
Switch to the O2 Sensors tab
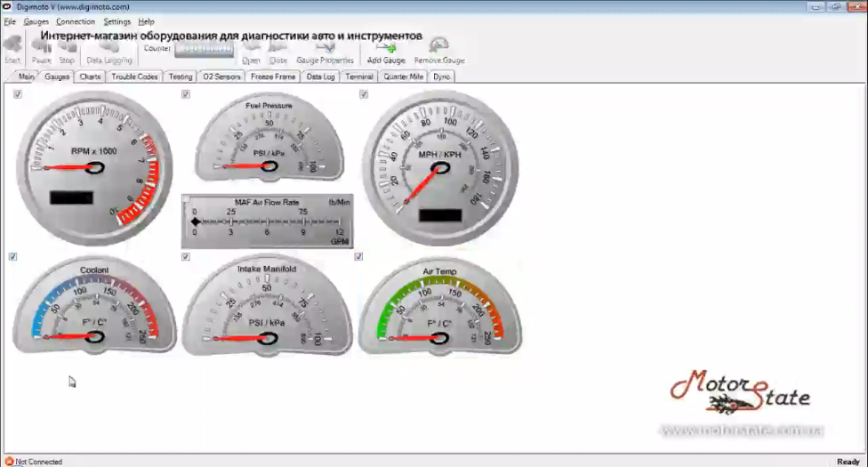point(221,76)
